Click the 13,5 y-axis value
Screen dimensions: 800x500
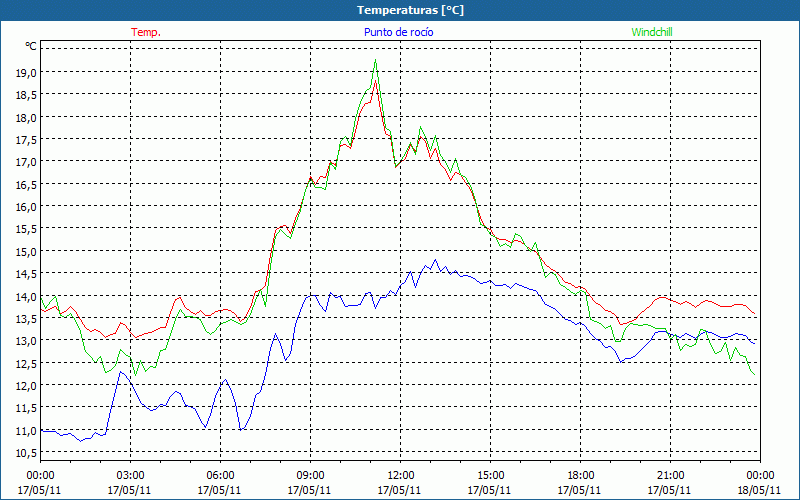click(27, 319)
